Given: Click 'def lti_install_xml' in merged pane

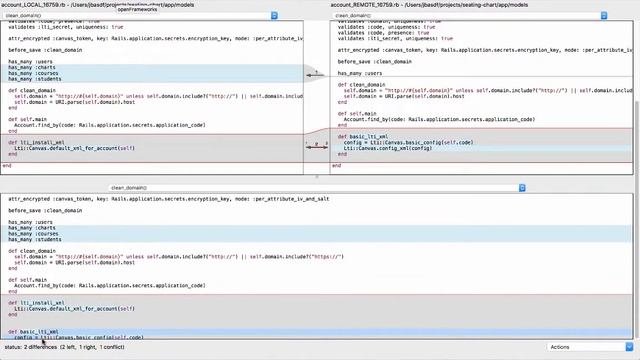Looking at the screenshot, I should coord(36,303).
